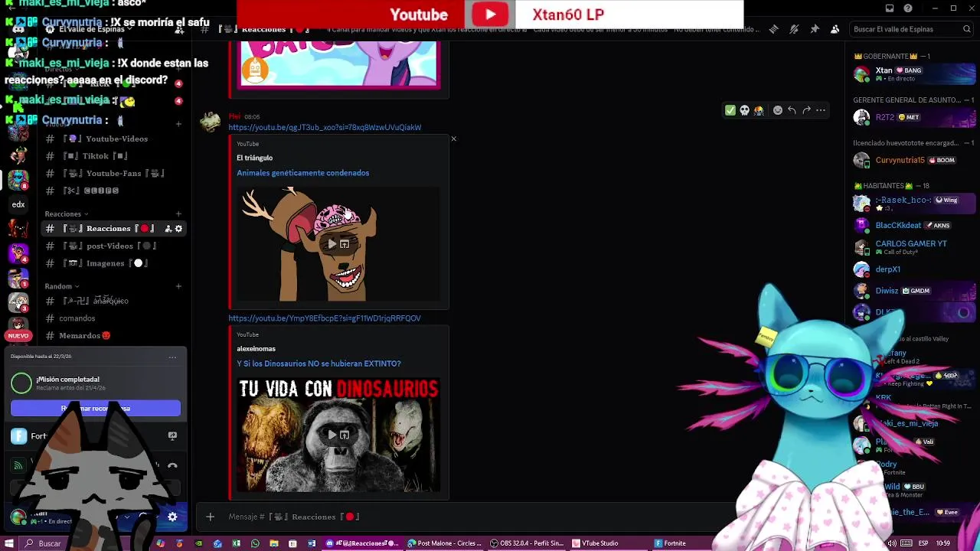This screenshot has width=980, height=551.
Task: Switch to OBS 32.0.4 taskbar window
Action: (527, 543)
